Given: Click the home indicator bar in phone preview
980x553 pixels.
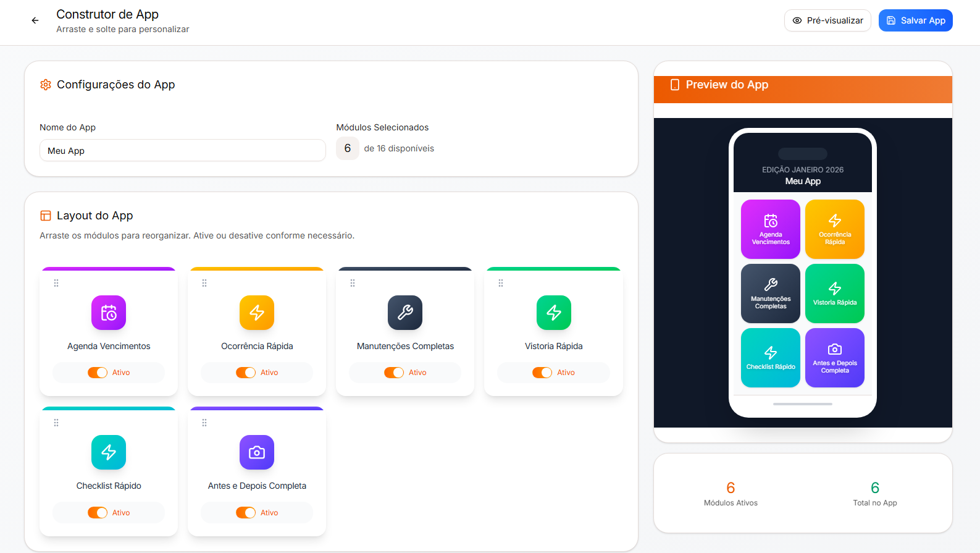Looking at the screenshot, I should [803, 404].
